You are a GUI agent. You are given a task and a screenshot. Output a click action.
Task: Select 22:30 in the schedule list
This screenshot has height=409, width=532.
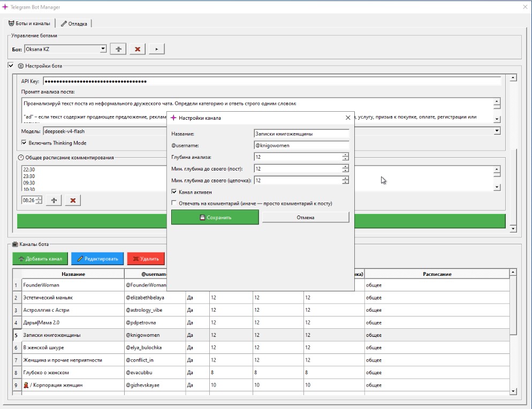(x=29, y=169)
